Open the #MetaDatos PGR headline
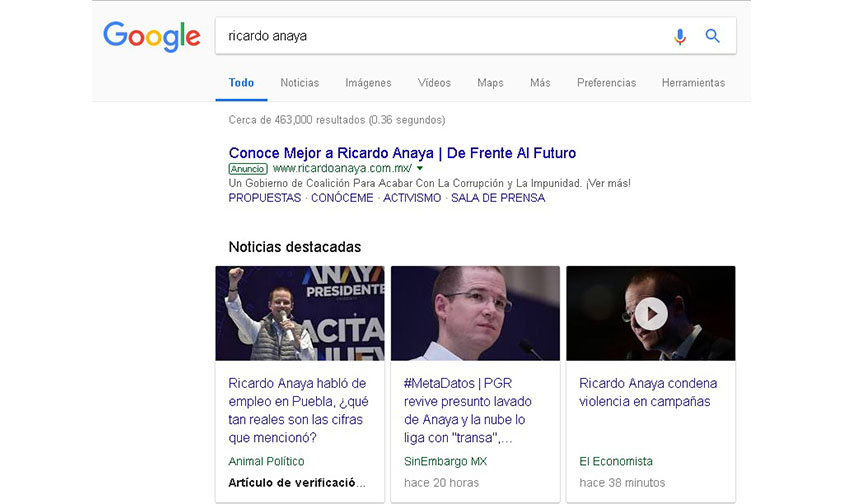Image resolution: width=843 pixels, height=504 pixels. coord(468,410)
